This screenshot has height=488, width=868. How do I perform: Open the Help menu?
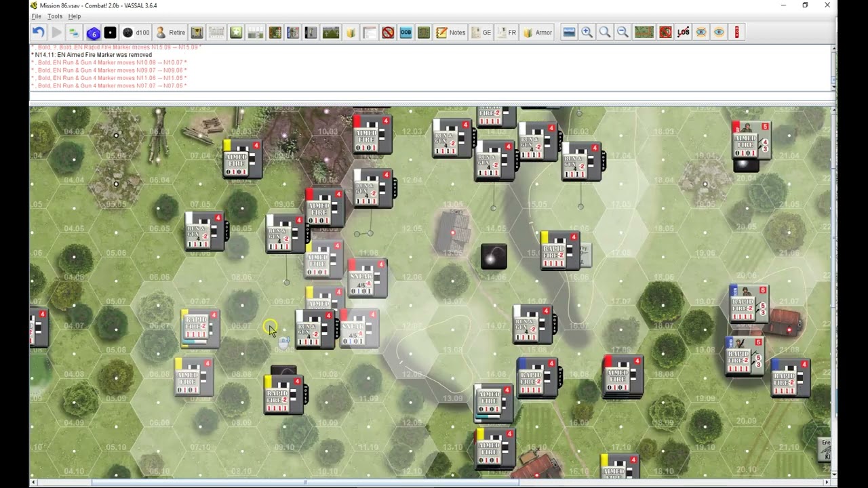(75, 16)
